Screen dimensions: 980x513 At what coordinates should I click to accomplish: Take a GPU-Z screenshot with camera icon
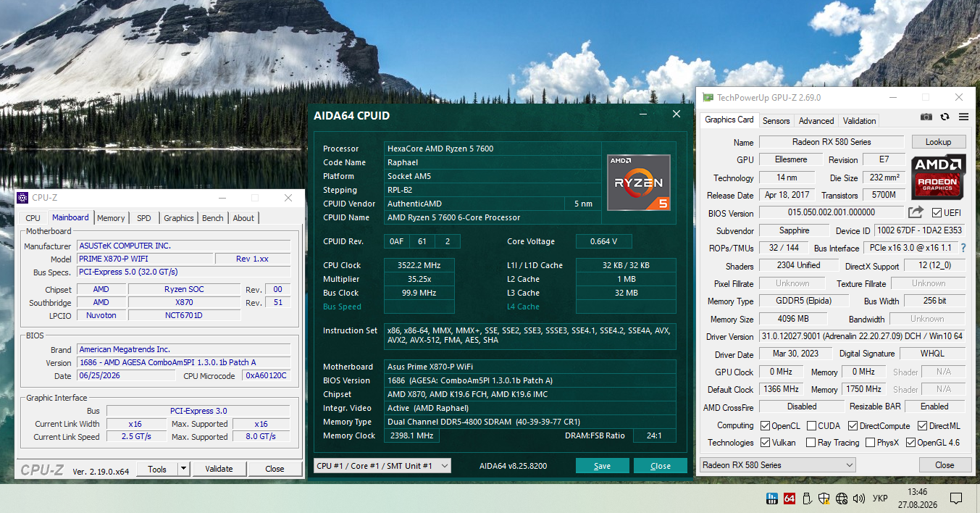click(926, 117)
